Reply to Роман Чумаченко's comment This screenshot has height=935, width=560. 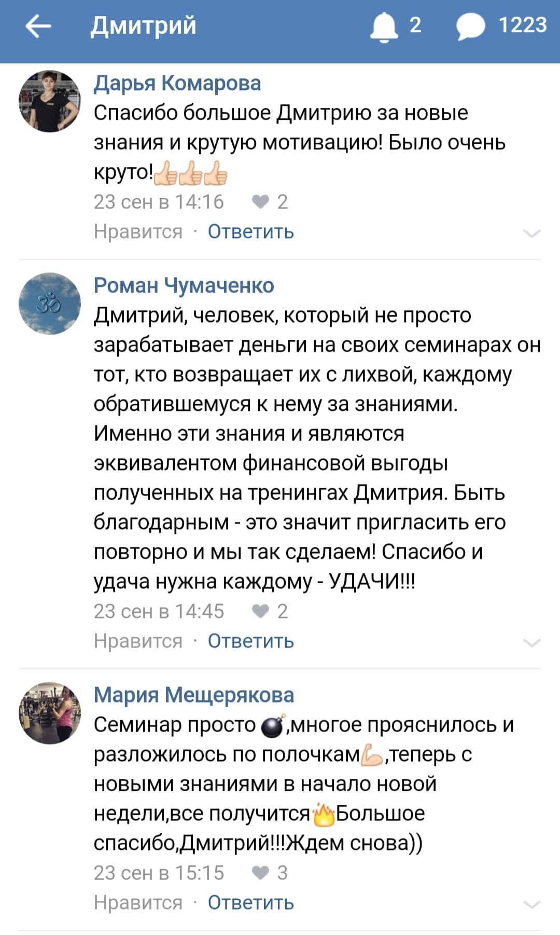251,641
